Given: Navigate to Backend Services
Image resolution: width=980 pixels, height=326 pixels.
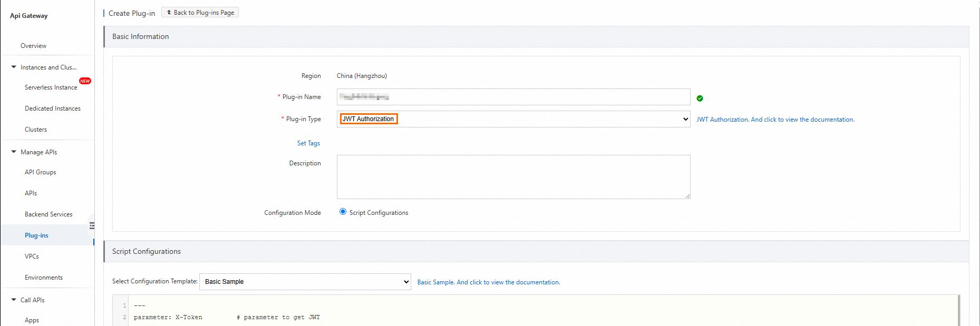Looking at the screenshot, I should coord(48,214).
